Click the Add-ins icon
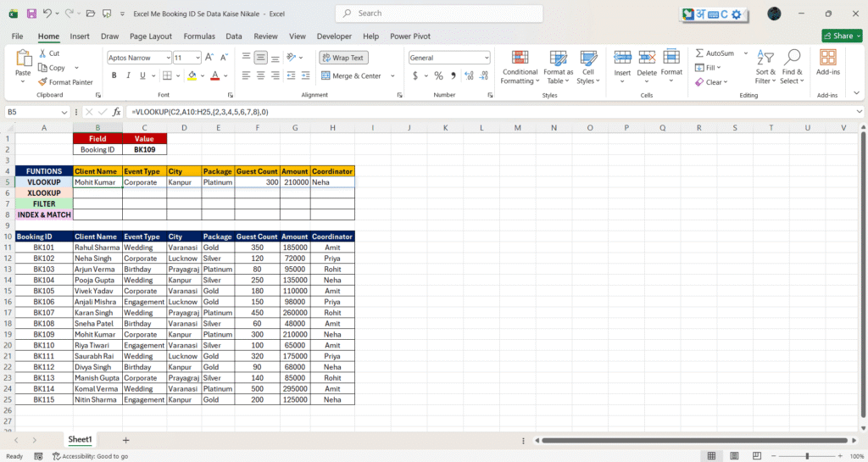 pos(828,58)
